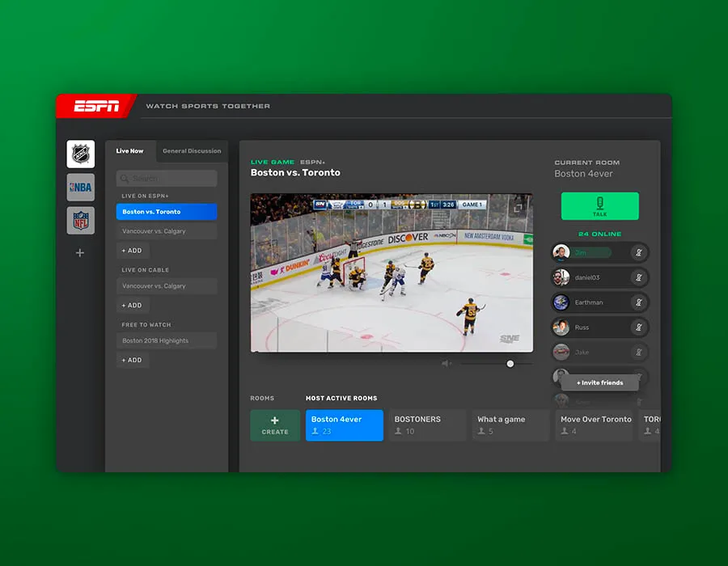Click the green Talk microphone button
The width and height of the screenshot is (728, 566).
(600, 206)
